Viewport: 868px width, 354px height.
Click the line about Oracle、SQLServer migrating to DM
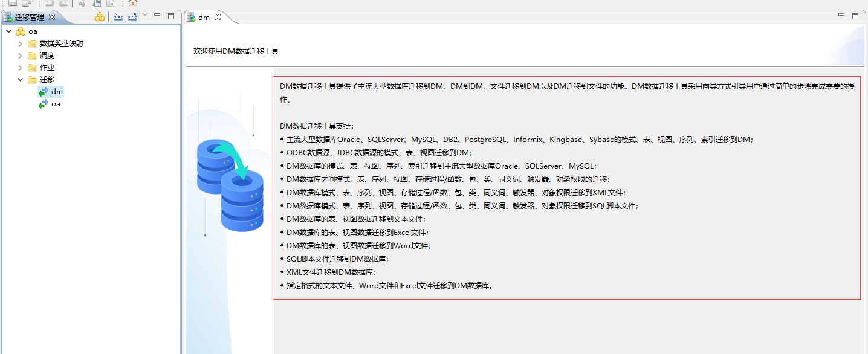pos(517,140)
